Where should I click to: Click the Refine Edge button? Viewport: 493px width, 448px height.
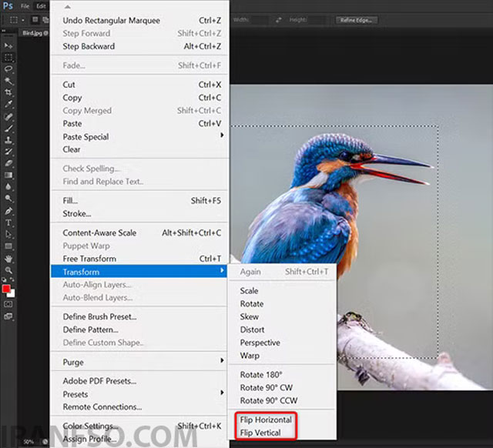(x=357, y=20)
